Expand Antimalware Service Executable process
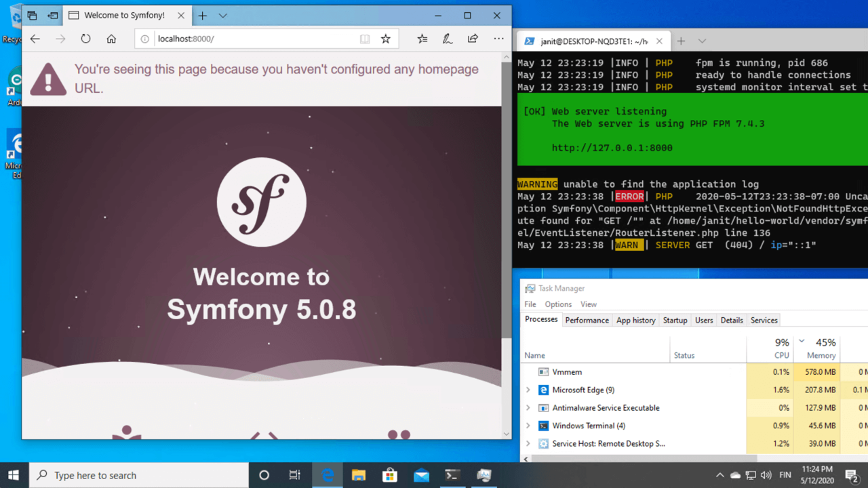Image resolution: width=868 pixels, height=488 pixels. point(528,408)
